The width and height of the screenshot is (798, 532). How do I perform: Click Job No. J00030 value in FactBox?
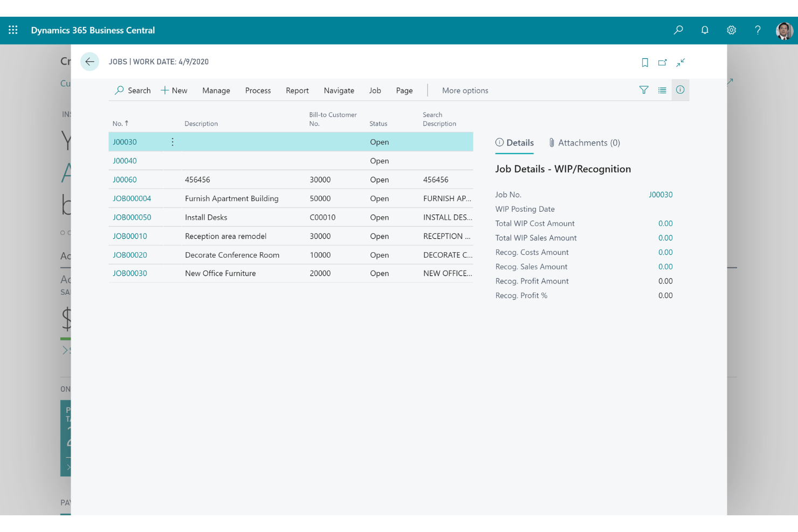(661, 195)
